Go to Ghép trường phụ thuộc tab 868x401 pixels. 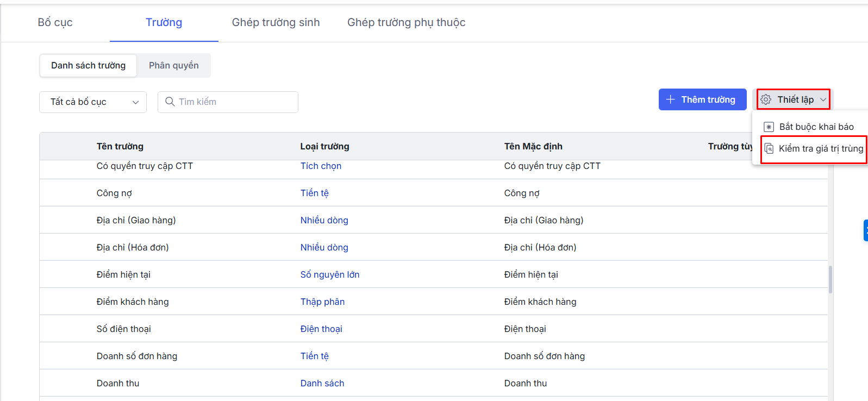point(406,22)
